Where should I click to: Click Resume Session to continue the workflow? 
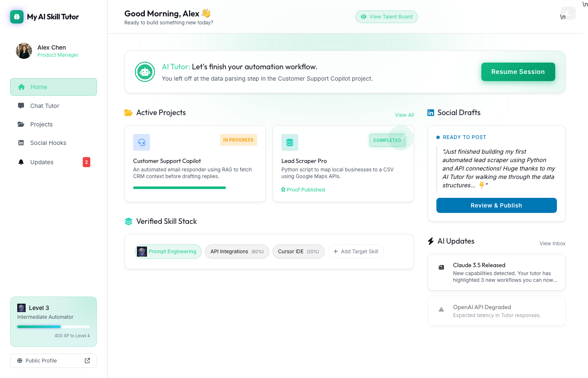[x=518, y=72]
